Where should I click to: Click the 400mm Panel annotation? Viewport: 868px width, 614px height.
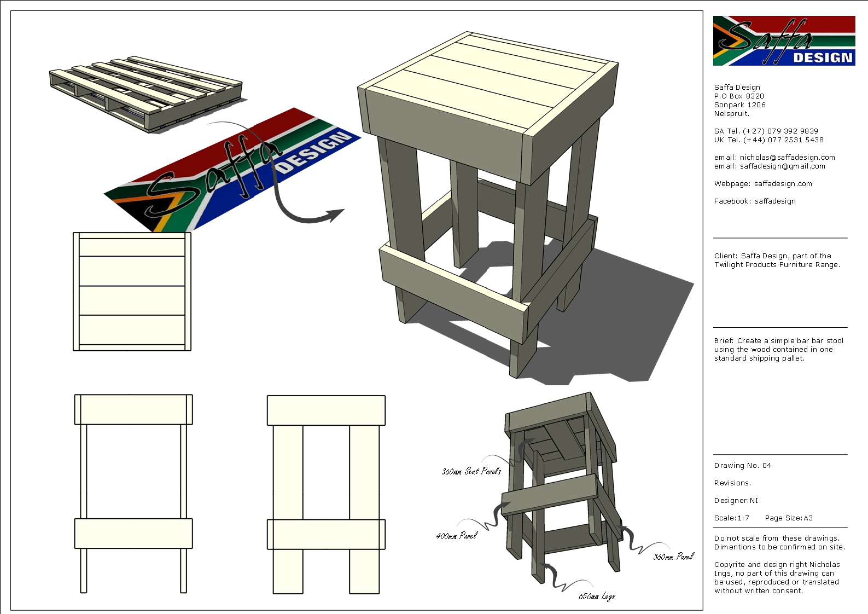[x=456, y=536]
